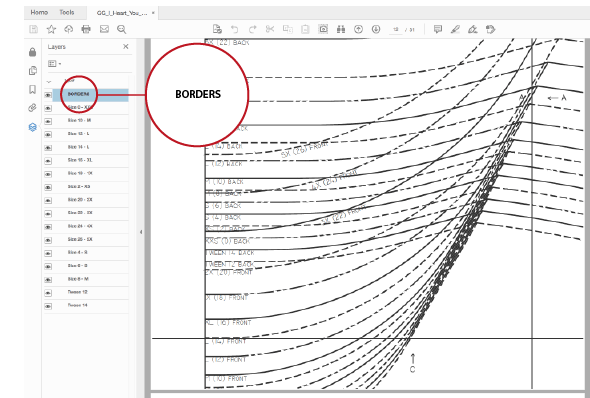Switch to the Tools tab
Screen dimensions: 590x398
[x=67, y=12]
